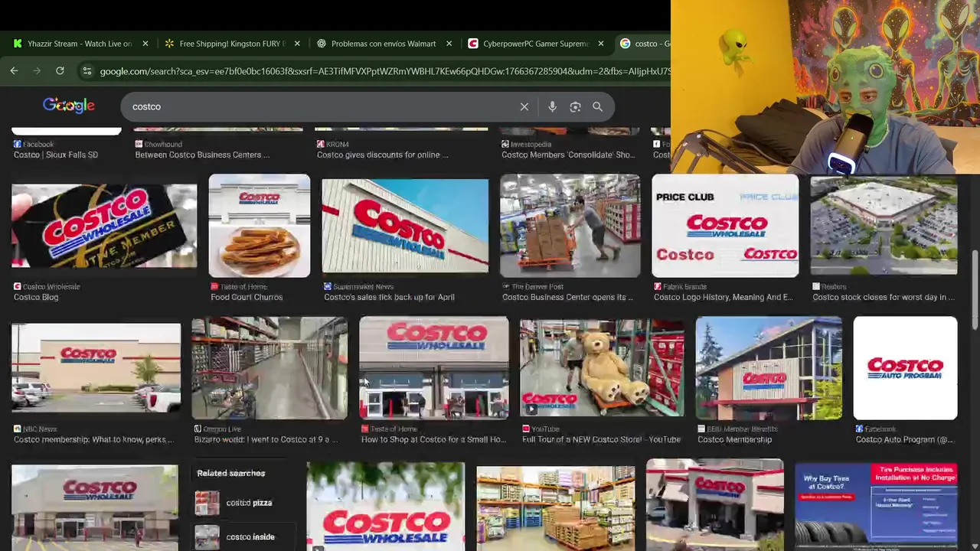This screenshot has width=980, height=551.
Task: Open Oregon Live warehouse aisle image
Action: pyautogui.click(x=269, y=368)
